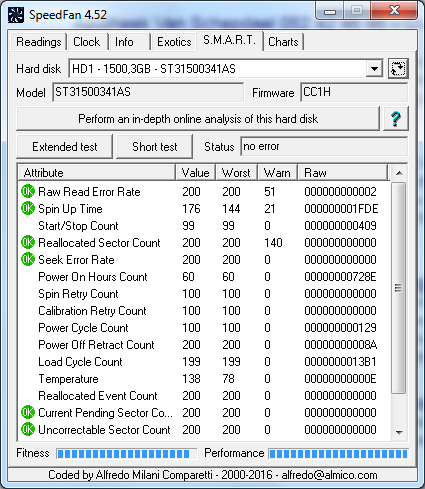Image resolution: width=425 pixels, height=489 pixels.
Task: Click raw value 000000000409
Action: click(340, 226)
